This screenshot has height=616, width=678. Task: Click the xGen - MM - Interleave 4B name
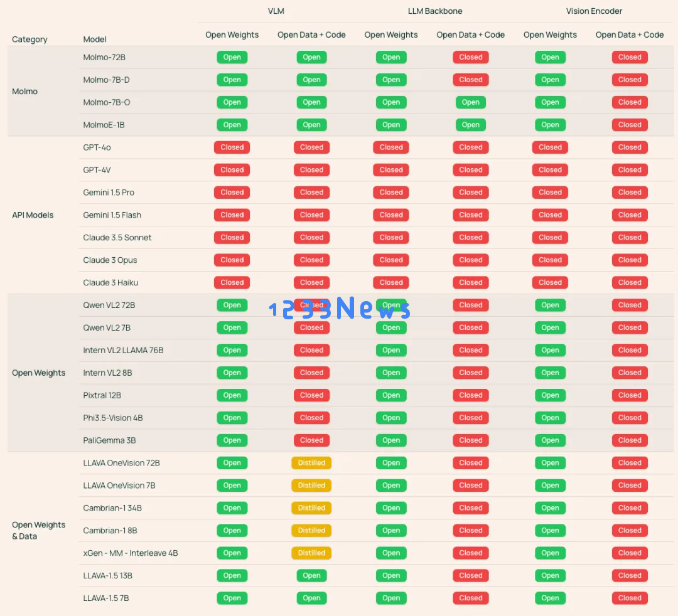131,553
